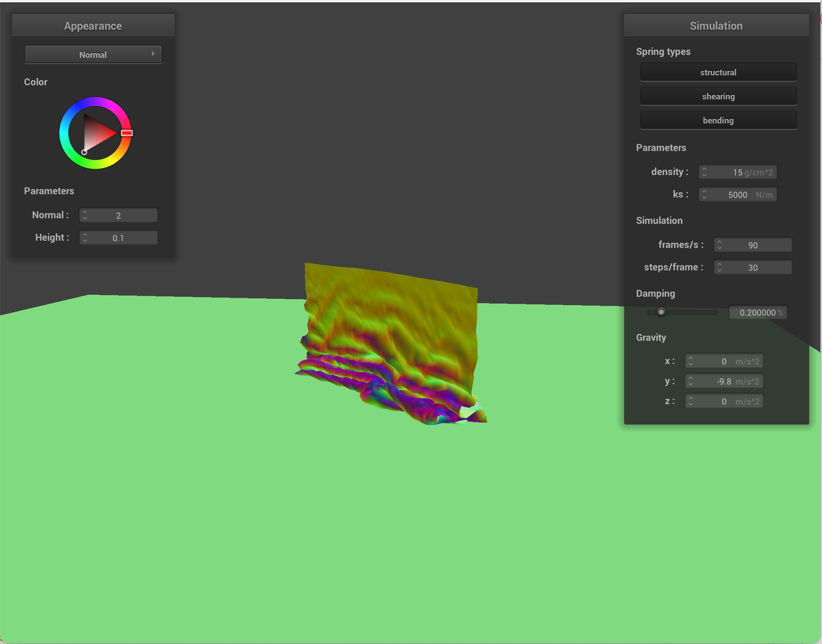Toggle bending spring type
Image resolution: width=822 pixels, height=644 pixels.
pos(718,120)
